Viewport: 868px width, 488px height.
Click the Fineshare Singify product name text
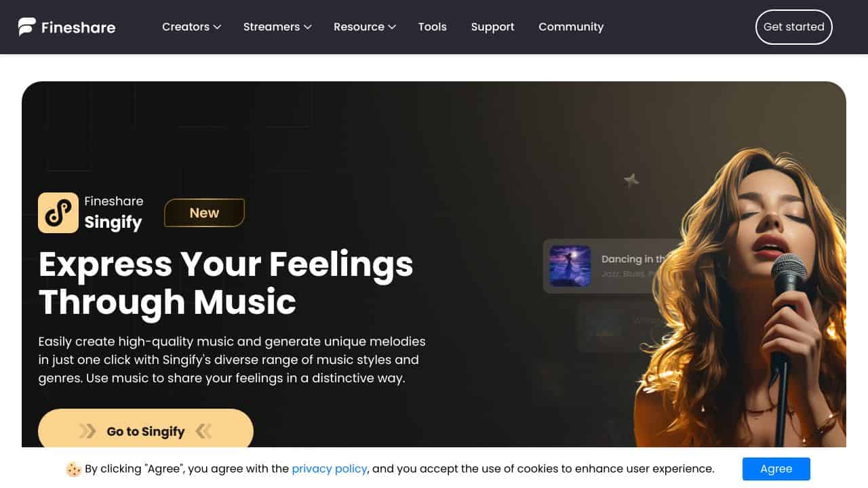pos(114,213)
